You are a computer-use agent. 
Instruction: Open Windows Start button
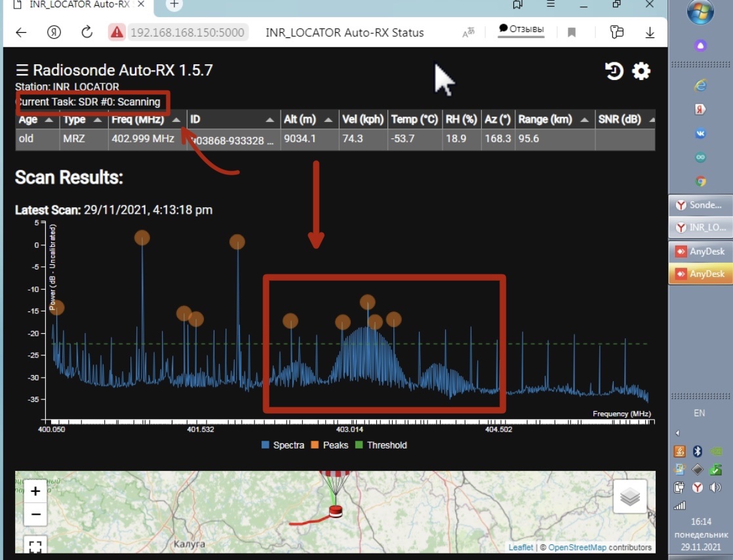pos(700,12)
